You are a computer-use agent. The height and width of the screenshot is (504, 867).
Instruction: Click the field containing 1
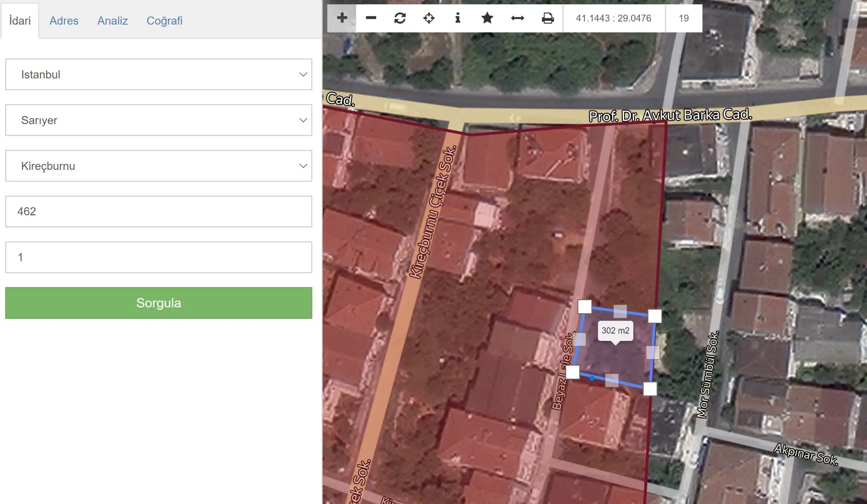pyautogui.click(x=159, y=257)
